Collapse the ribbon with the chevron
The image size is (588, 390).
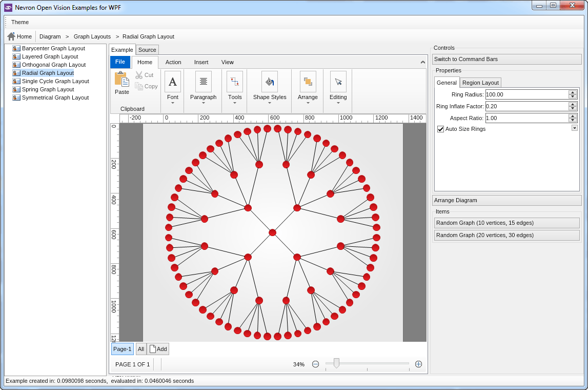coord(422,62)
